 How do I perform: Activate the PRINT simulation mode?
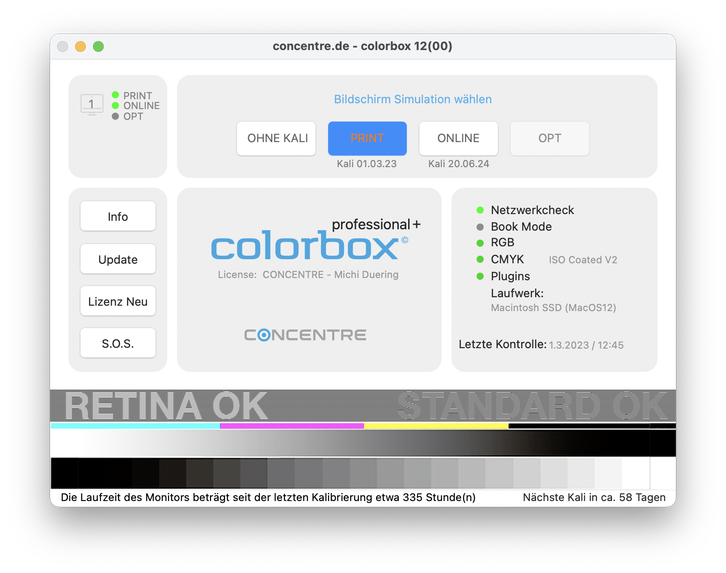[367, 138]
